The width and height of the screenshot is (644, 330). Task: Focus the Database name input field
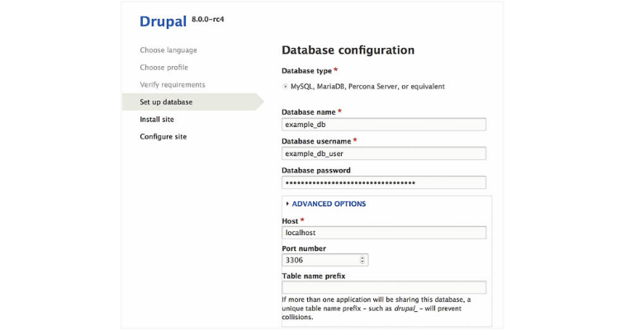tap(383, 125)
